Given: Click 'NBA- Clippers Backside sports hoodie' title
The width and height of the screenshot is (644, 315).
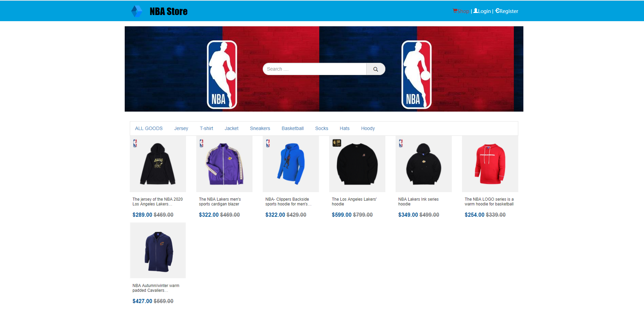Looking at the screenshot, I should (x=288, y=202).
